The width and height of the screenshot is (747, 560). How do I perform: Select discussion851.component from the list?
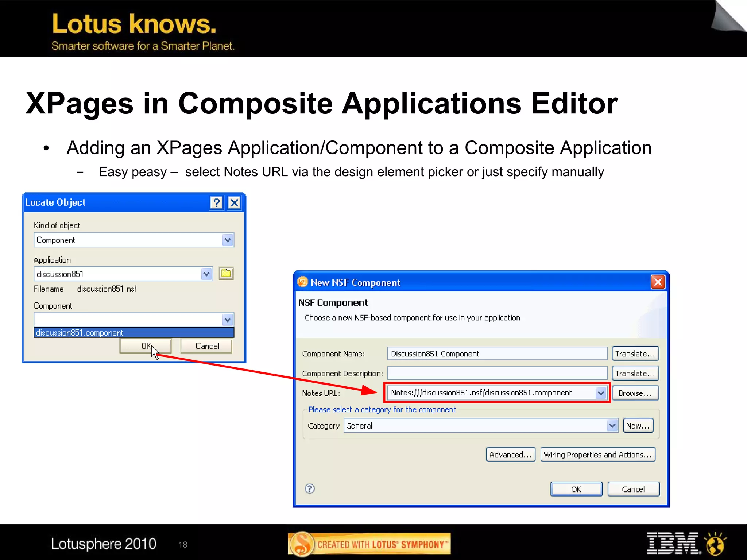click(x=134, y=333)
